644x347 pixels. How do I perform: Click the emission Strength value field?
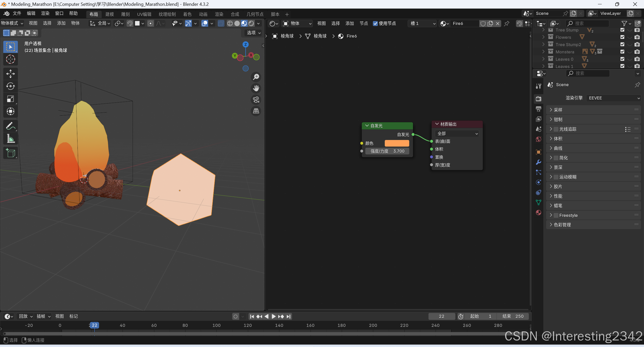tap(387, 151)
